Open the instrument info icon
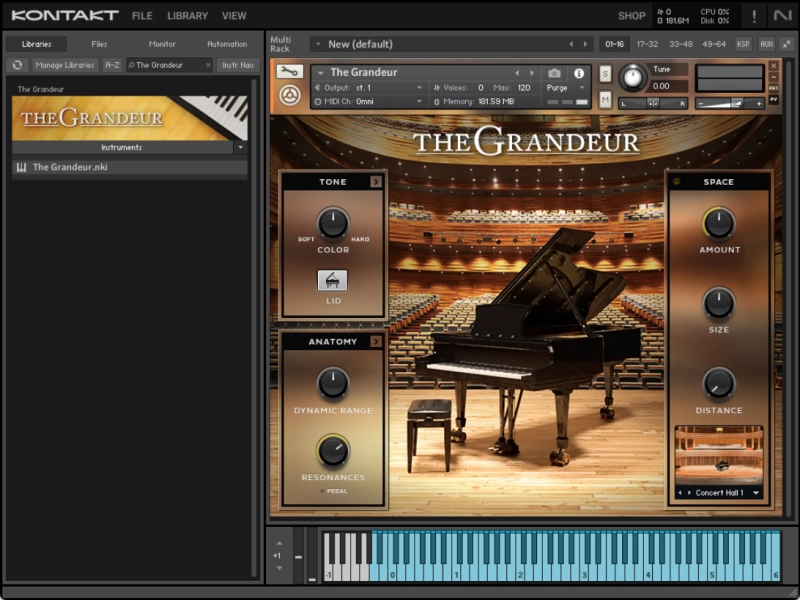 click(578, 73)
